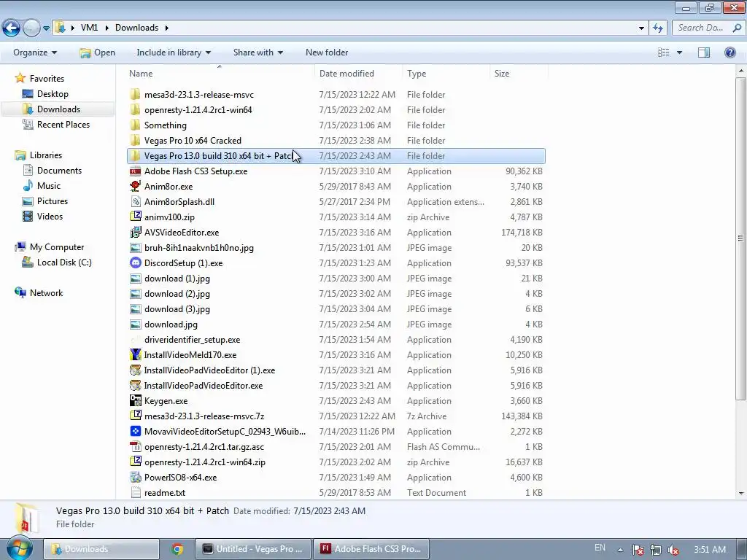Screen dimensions: 747x560
Task: Select the Anim8or.exe icon
Action: point(135,186)
